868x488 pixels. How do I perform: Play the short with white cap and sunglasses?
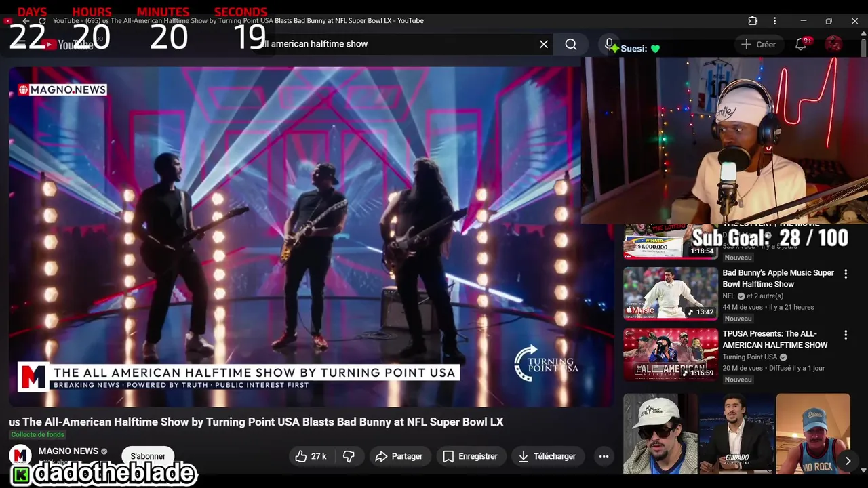click(660, 434)
